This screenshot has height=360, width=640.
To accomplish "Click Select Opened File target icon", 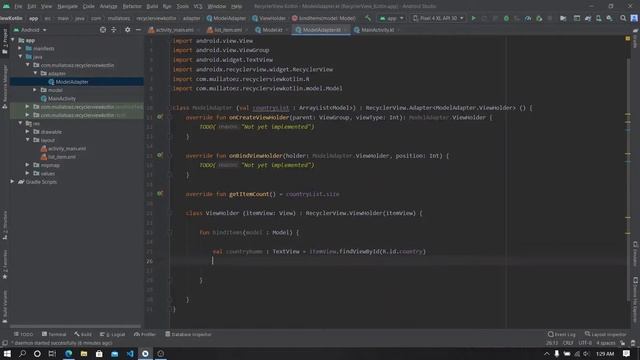I will point(103,30).
